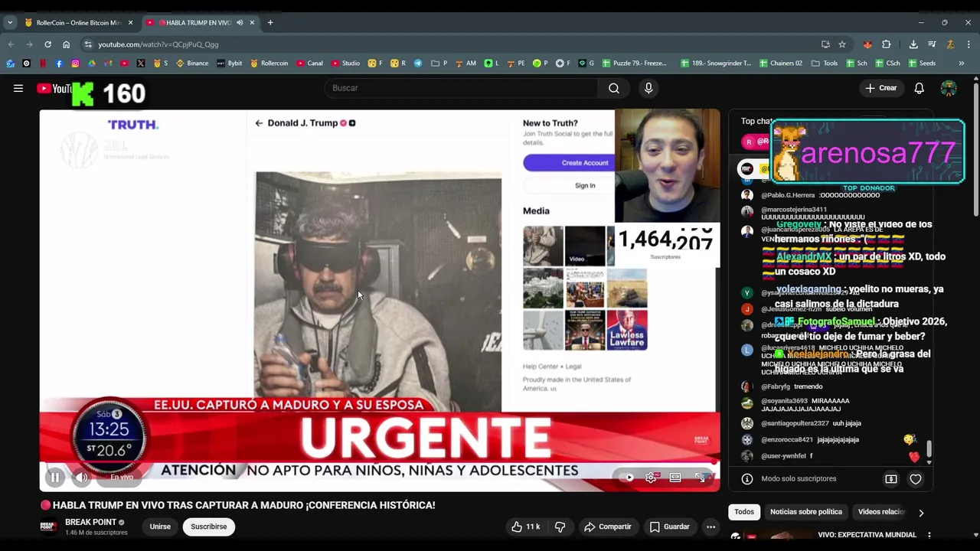Click the browser address bar URL

tap(158, 44)
